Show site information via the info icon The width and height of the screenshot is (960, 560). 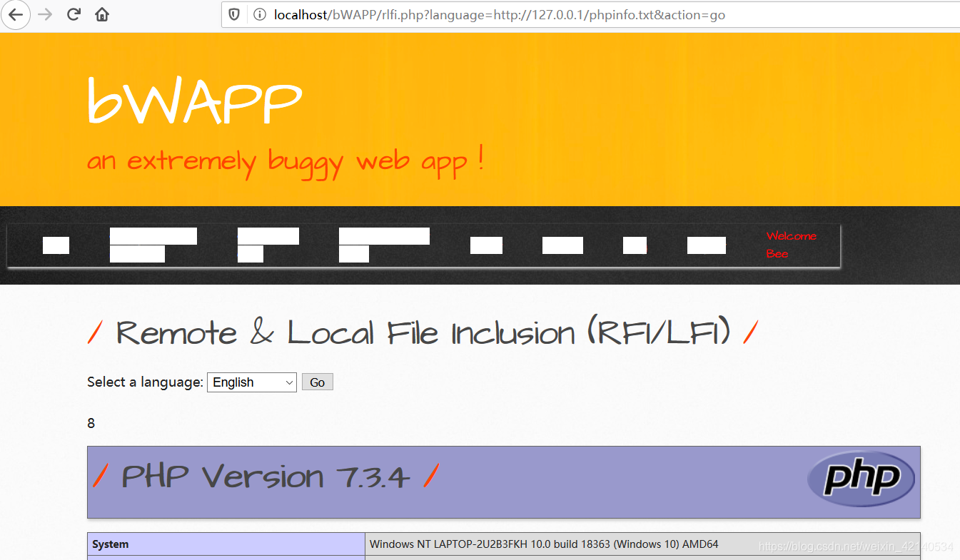click(x=260, y=14)
